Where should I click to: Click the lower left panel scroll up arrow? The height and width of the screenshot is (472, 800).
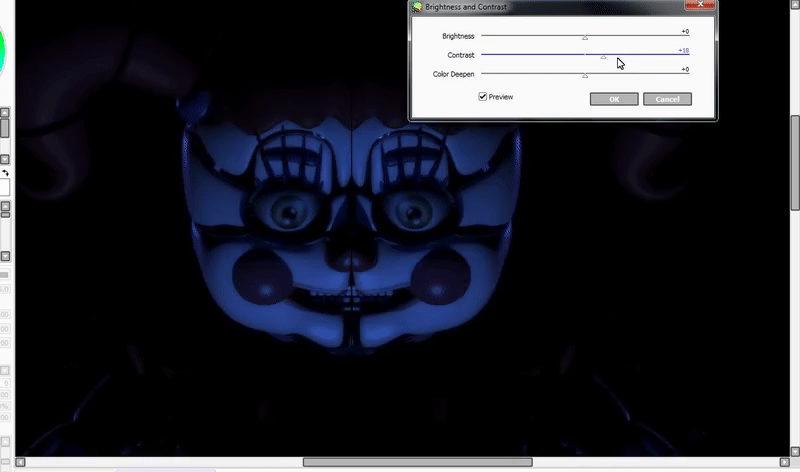5,206
